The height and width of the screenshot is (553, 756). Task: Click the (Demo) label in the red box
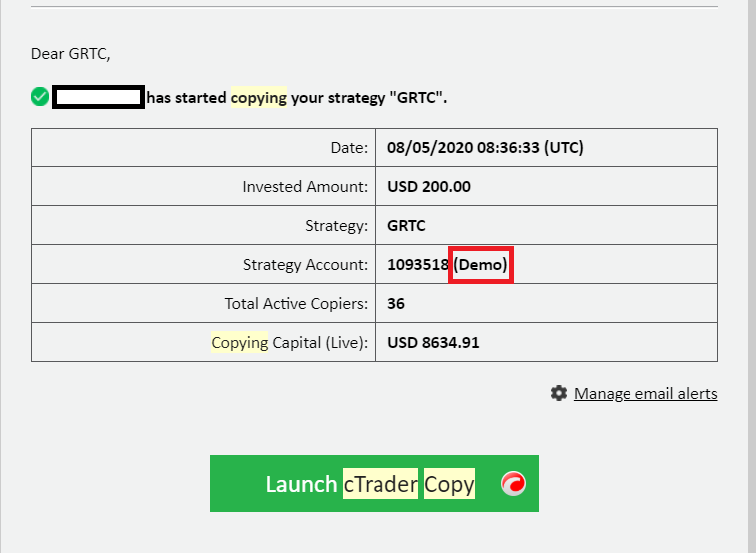481,265
